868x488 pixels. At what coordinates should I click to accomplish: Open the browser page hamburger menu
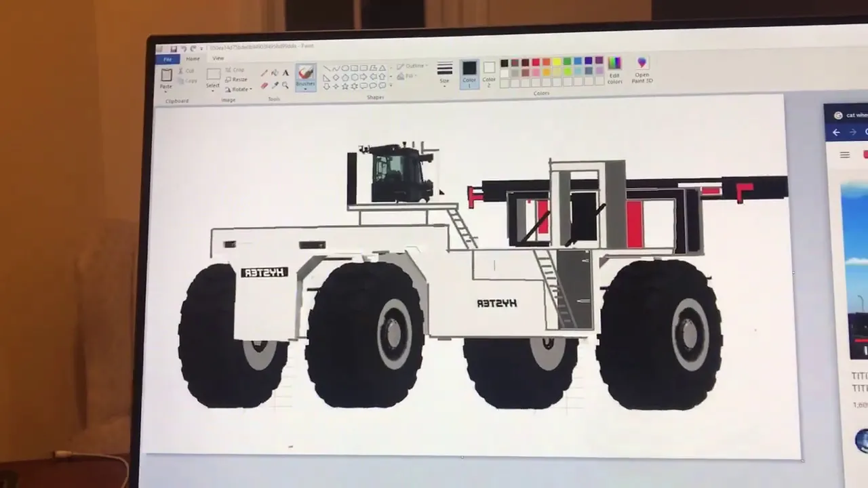845,155
